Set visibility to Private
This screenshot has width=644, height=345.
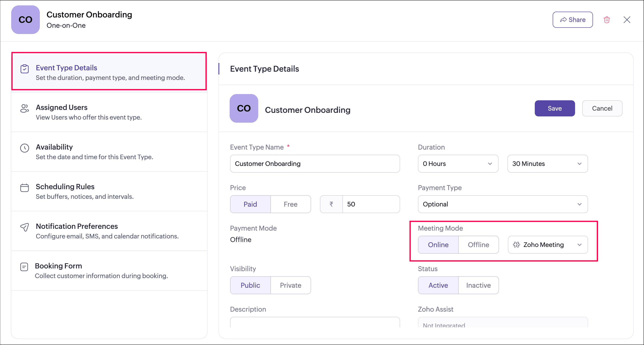pyautogui.click(x=290, y=285)
